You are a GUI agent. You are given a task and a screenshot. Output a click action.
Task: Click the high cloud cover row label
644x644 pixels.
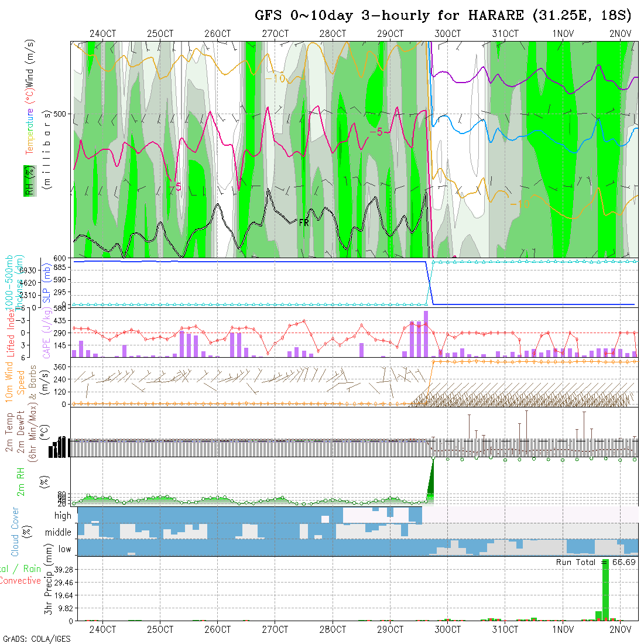pos(63,516)
